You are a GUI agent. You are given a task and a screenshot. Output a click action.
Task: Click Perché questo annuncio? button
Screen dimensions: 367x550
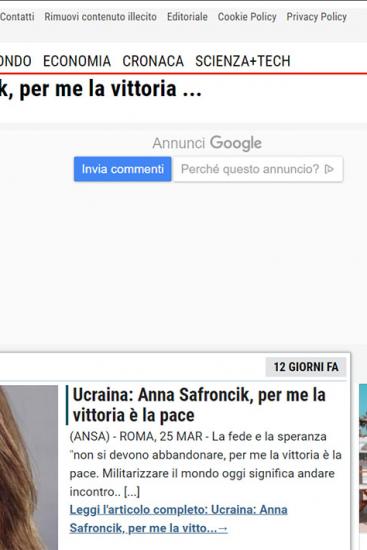(258, 169)
